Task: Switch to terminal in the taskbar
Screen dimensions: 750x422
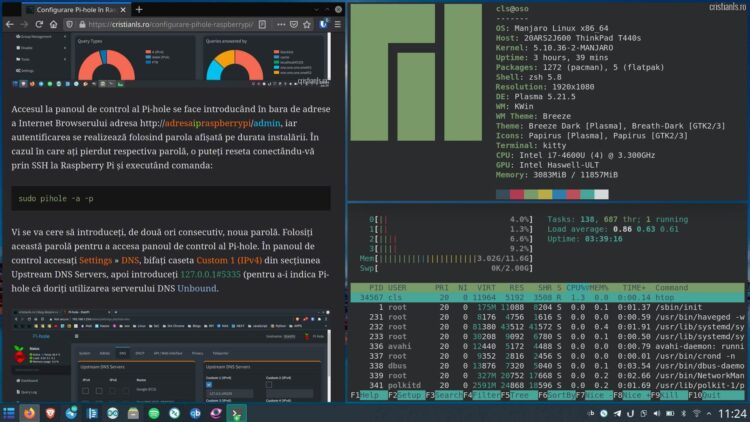Action: [236, 413]
